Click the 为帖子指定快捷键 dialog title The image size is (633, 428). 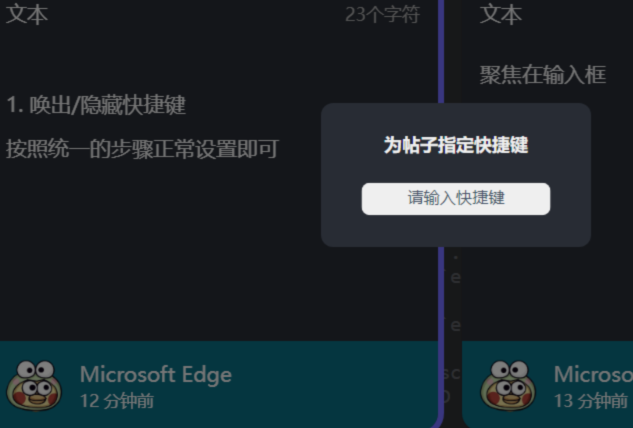click(456, 145)
